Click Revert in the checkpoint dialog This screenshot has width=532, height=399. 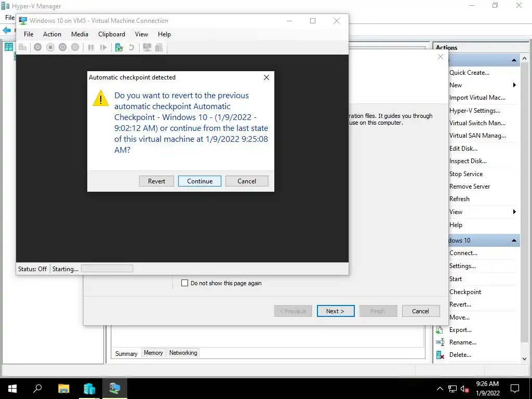pyautogui.click(x=156, y=181)
